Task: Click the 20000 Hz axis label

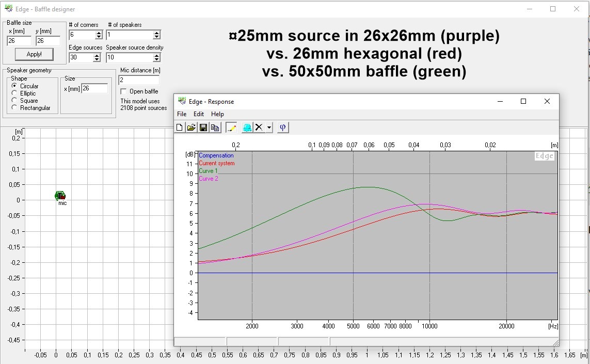Action: point(506,326)
